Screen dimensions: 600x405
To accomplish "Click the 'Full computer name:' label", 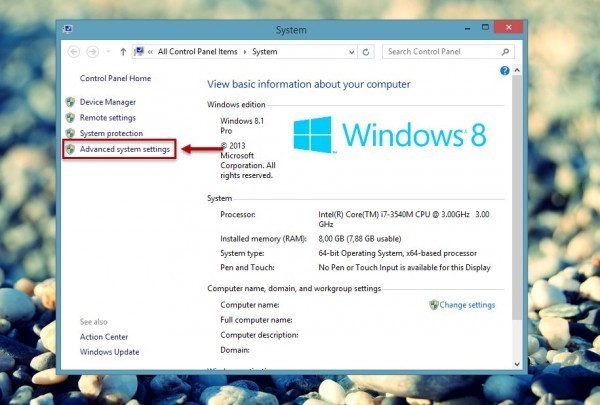I will pyautogui.click(x=256, y=320).
